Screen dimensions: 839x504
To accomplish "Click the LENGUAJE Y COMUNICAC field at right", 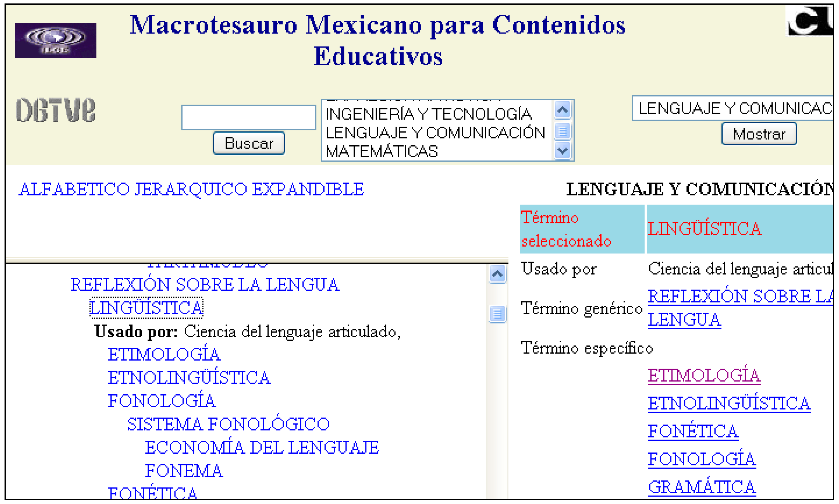I will click(x=733, y=108).
